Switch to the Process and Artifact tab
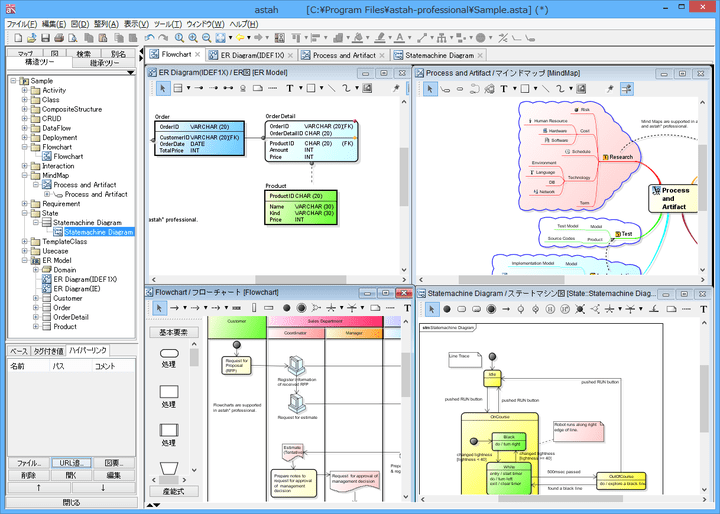Viewport: 720px width, 514px height. click(344, 55)
